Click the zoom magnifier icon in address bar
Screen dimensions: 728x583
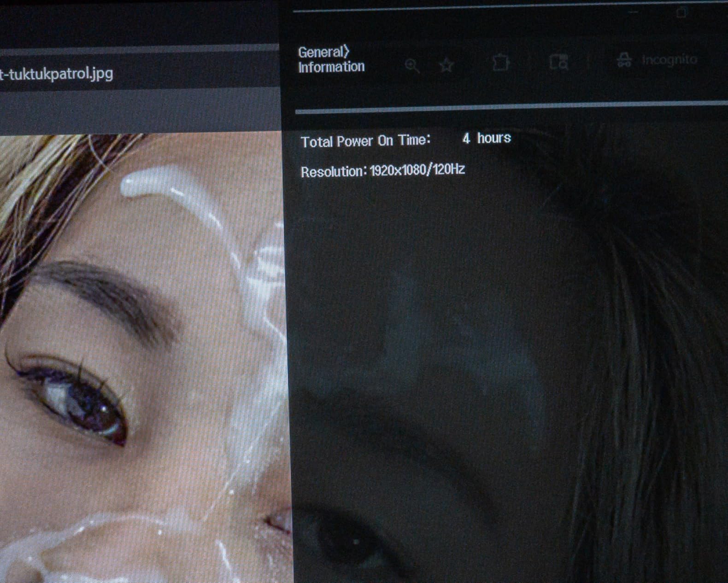click(x=412, y=66)
